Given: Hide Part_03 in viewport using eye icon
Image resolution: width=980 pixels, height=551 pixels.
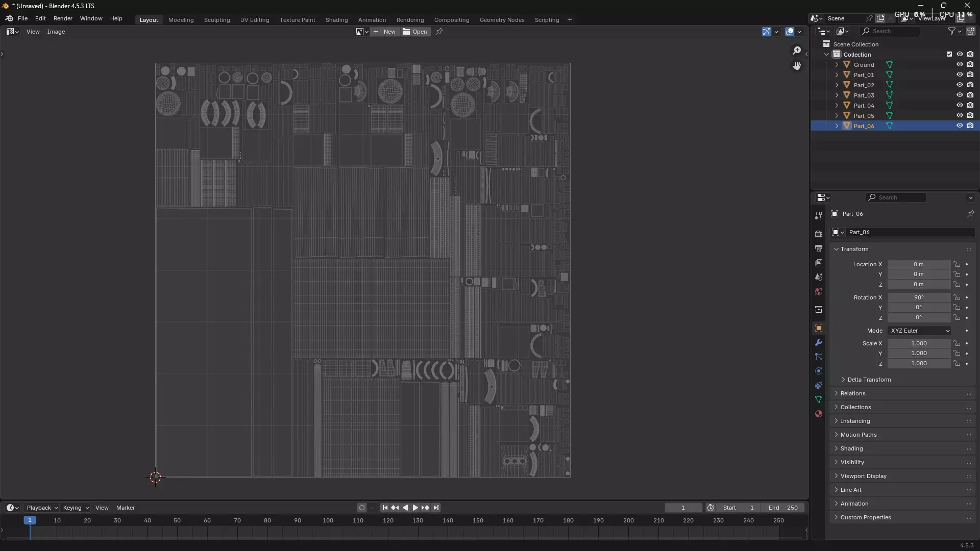Looking at the screenshot, I should pos(960,95).
